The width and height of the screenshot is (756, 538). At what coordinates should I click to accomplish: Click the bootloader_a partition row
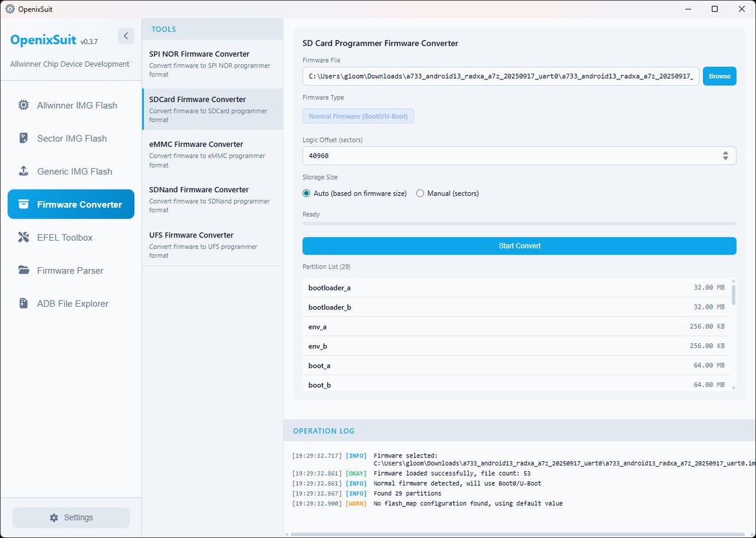[x=516, y=287]
